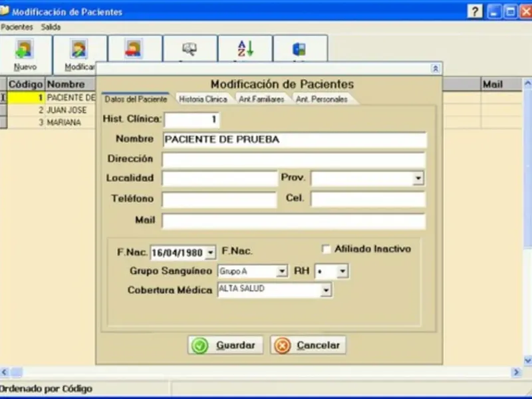Click the Cancelar button

pos(308,345)
